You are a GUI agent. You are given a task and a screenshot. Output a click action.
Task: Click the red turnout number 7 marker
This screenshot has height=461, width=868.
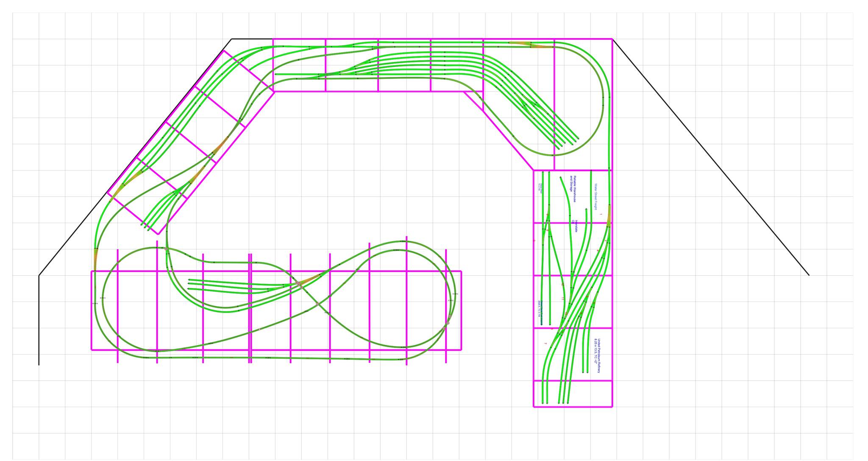coord(545,344)
